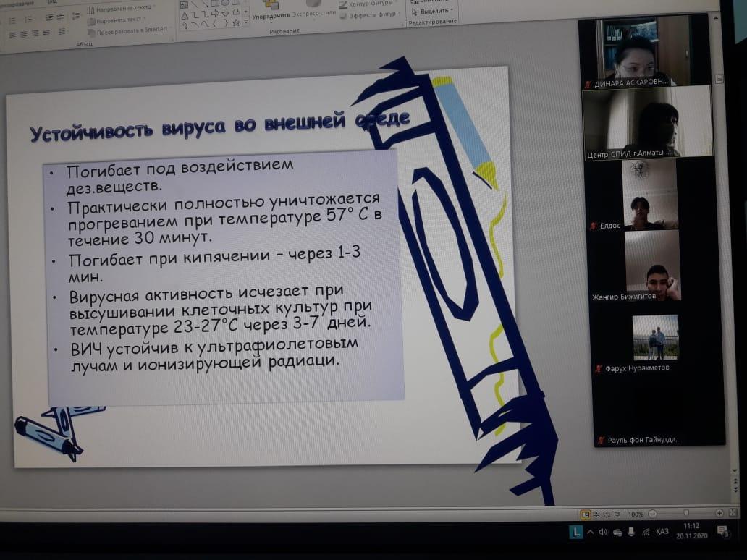Click Эффекты фигур shape effects

tap(373, 14)
